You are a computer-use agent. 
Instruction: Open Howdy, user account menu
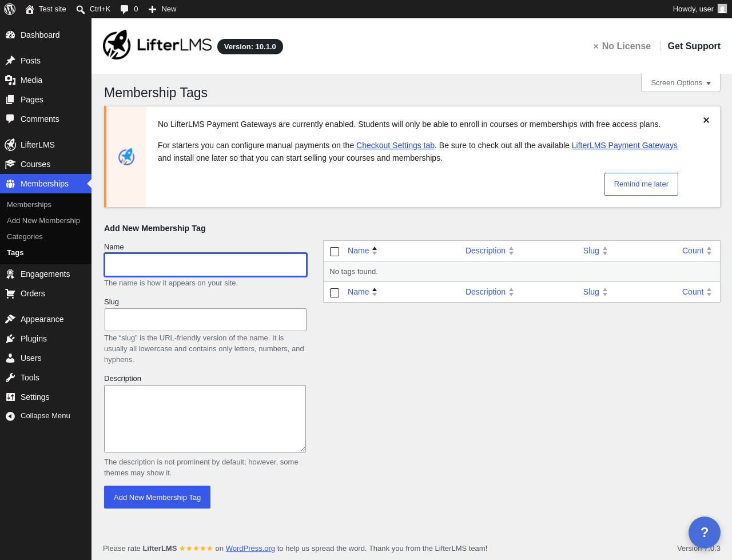[699, 9]
